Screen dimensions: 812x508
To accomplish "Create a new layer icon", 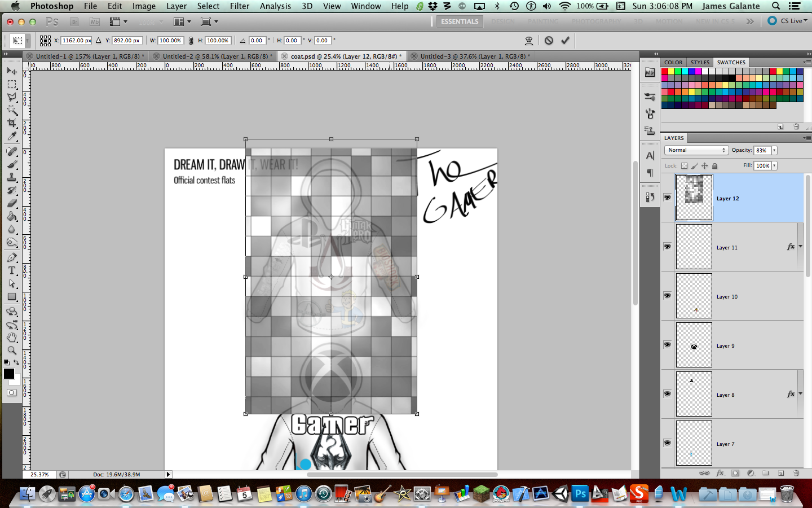I will 781,473.
